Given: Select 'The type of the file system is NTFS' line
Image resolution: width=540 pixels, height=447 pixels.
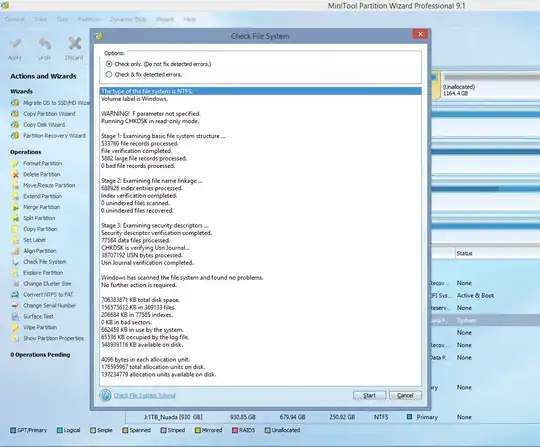Looking at the screenshot, I should (x=260, y=91).
